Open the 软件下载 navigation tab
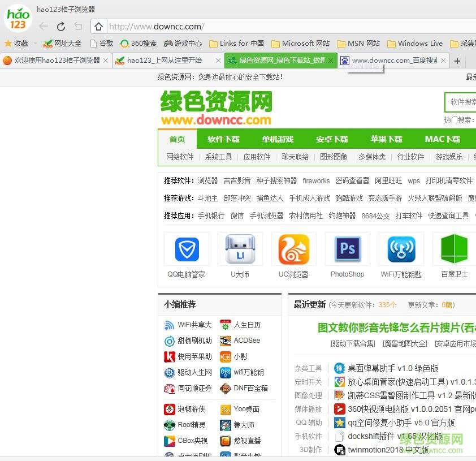Screen dimensions: 476x461 (223, 139)
